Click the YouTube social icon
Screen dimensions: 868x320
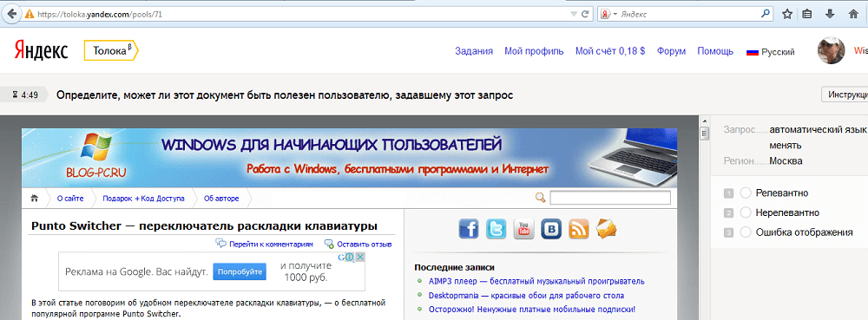click(523, 229)
